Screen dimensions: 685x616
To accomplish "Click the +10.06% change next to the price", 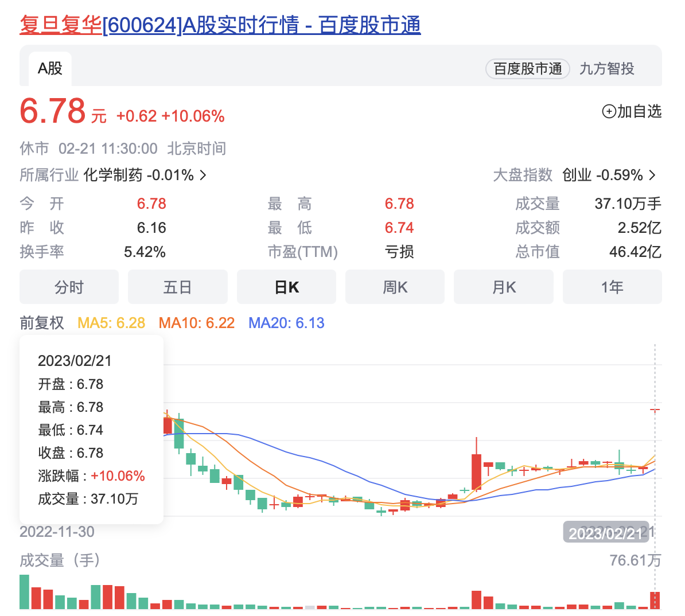I will (x=193, y=116).
